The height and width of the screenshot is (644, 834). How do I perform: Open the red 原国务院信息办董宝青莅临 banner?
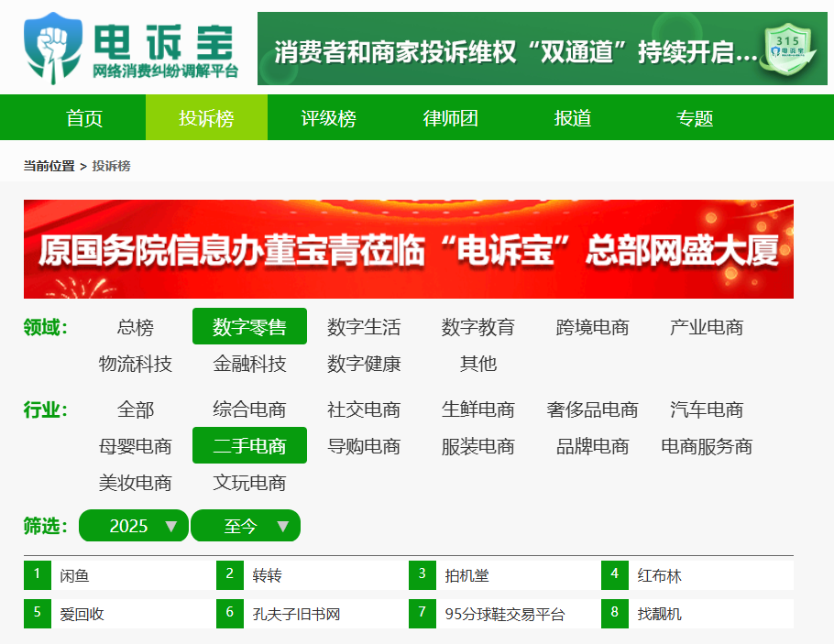pos(409,249)
